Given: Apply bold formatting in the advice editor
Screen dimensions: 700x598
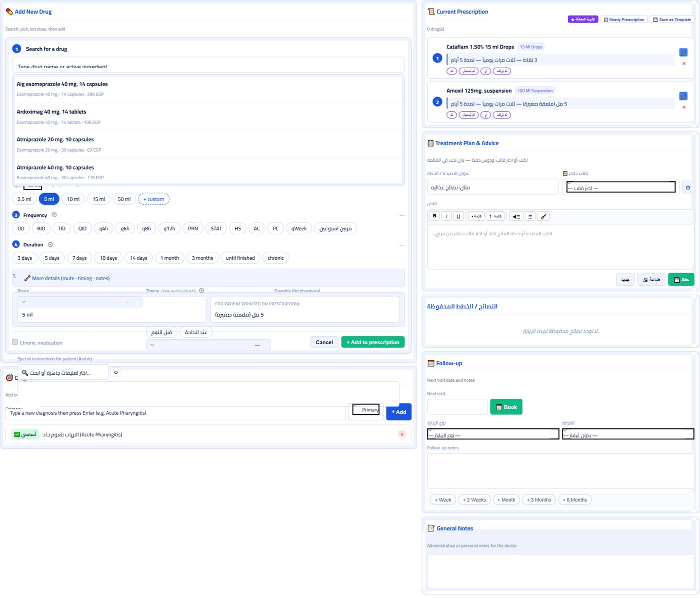Looking at the screenshot, I should point(434,216).
